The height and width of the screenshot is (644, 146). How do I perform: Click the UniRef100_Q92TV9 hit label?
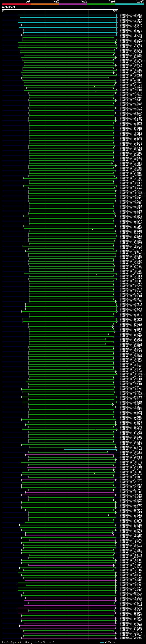[x=131, y=502]
